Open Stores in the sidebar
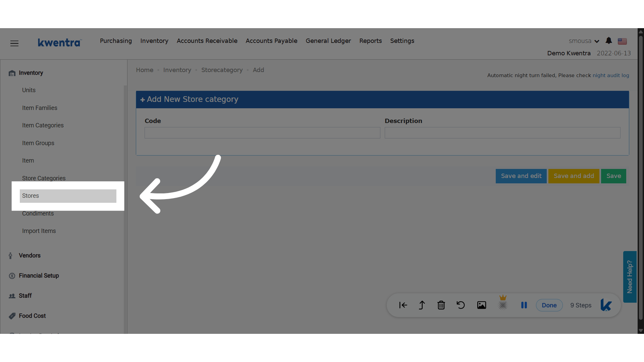This screenshot has width=644, height=362. click(68, 196)
